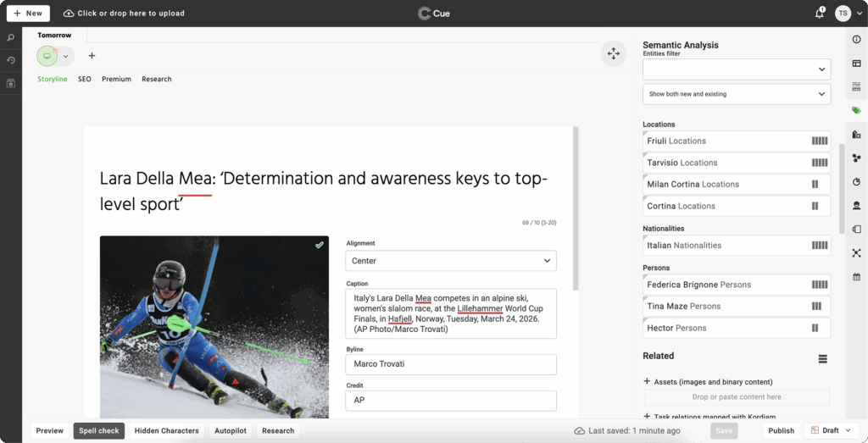Toggle Spell check button

pos(99,430)
